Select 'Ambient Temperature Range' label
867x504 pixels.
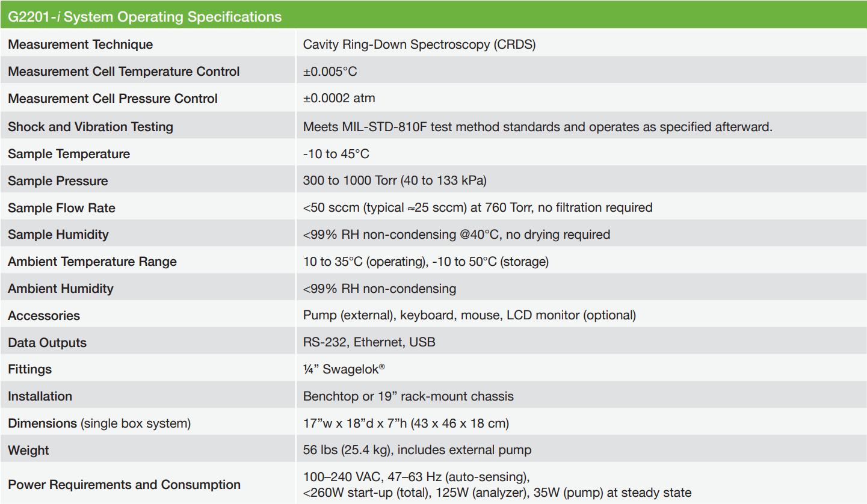click(93, 262)
